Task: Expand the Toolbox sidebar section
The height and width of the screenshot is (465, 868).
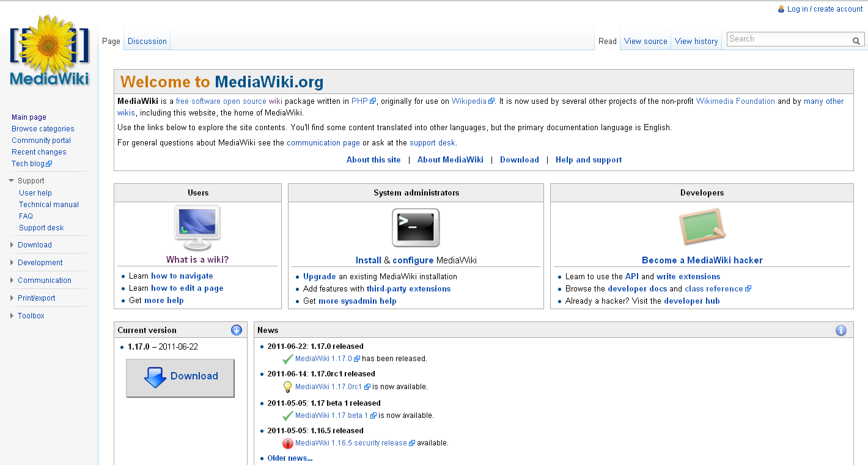Action: (12, 316)
